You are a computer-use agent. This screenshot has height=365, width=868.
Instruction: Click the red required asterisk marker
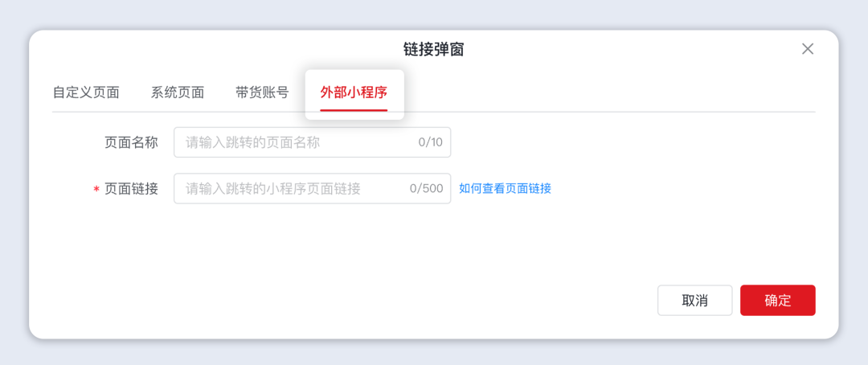[x=96, y=190]
